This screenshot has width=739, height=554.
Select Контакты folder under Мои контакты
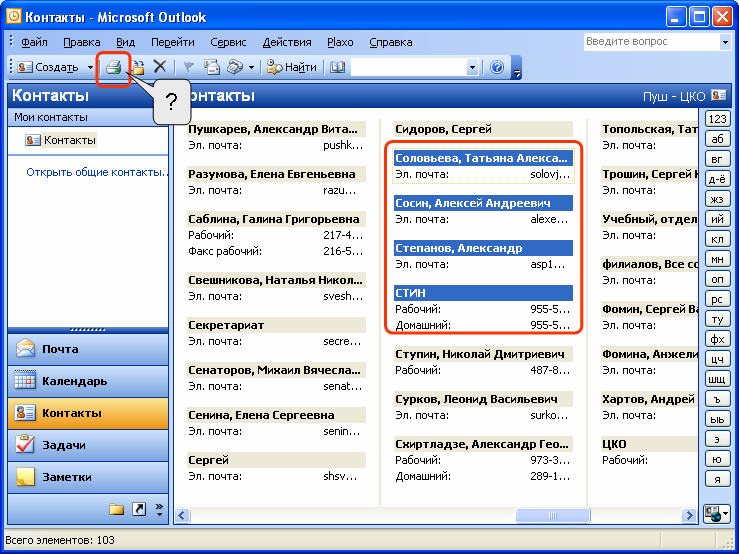pos(61,140)
